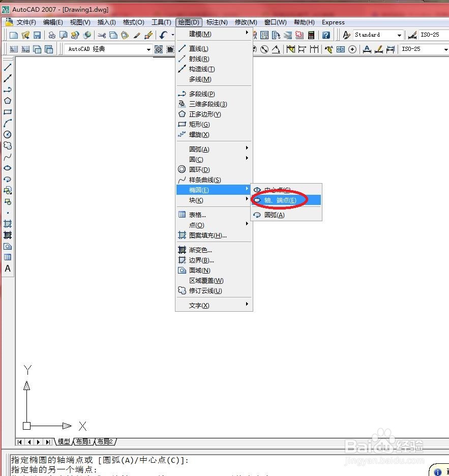This screenshot has height=476, width=449.
Task: Expand the 点(O) submenu
Action: pos(214,225)
